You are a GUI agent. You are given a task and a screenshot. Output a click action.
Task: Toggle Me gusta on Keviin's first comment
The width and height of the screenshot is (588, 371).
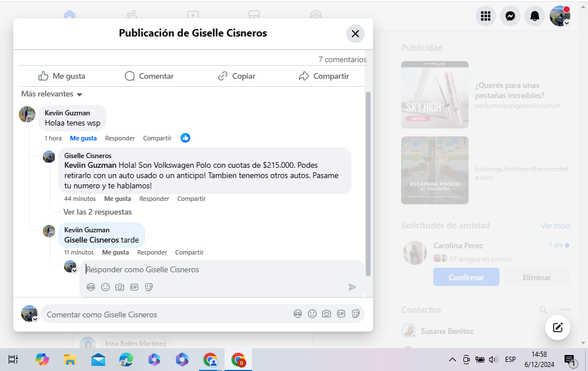[x=83, y=138]
